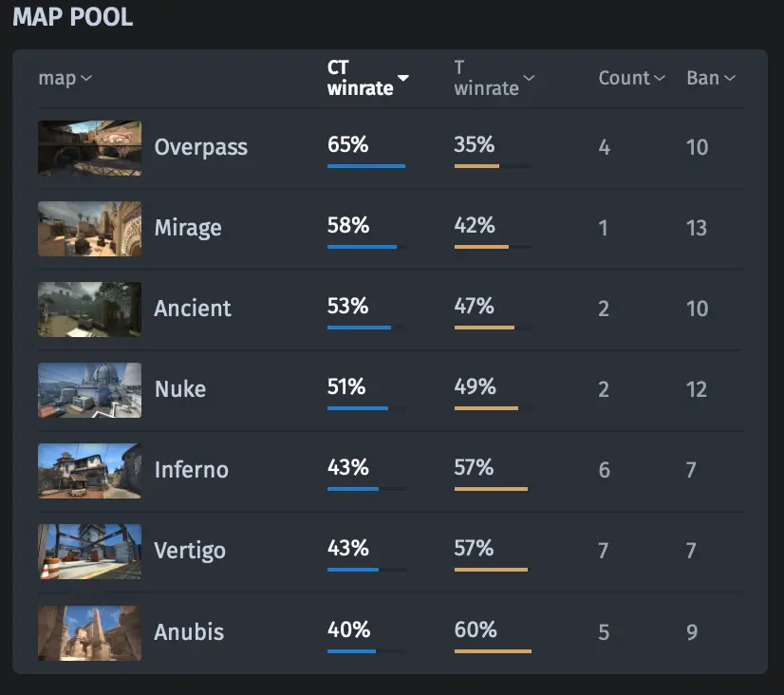This screenshot has height=695, width=784.
Task: Click Anubis orange T winrate bar
Action: coord(493,651)
